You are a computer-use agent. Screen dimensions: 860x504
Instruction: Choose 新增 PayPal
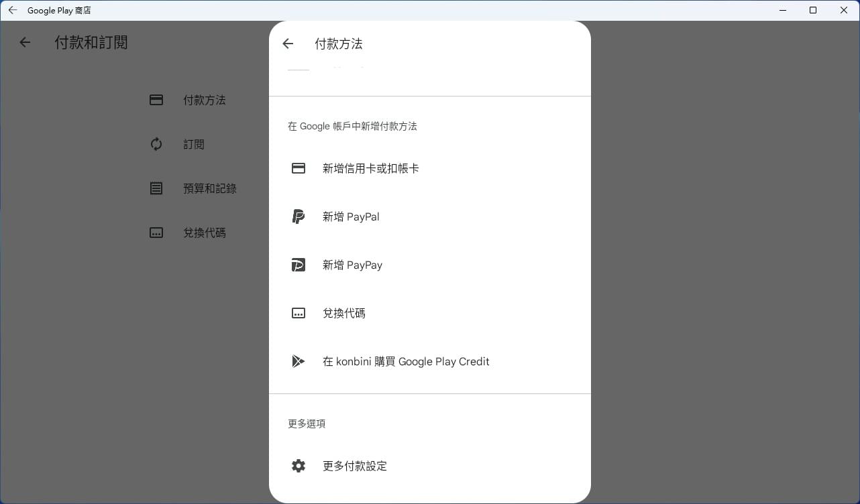tap(429, 216)
